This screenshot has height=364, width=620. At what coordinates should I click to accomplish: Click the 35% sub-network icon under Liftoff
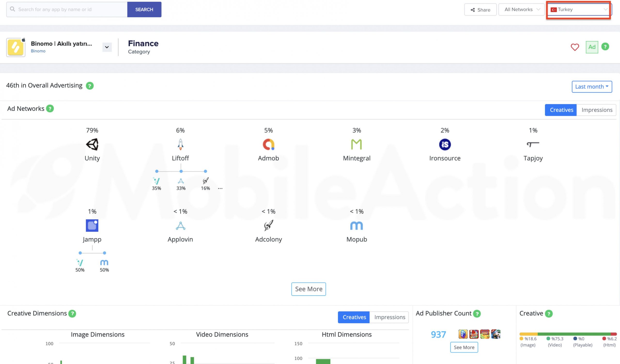pos(156,181)
